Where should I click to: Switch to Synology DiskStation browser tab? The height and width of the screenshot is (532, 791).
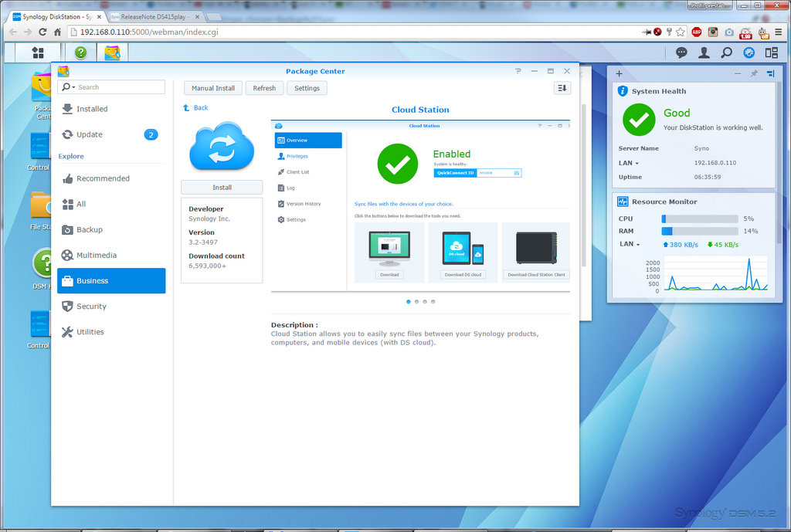point(57,17)
